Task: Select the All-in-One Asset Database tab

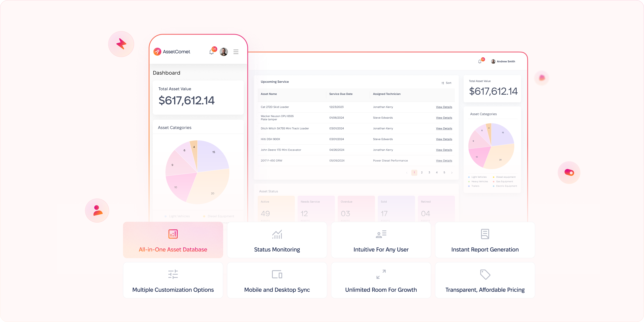Action: (x=173, y=240)
